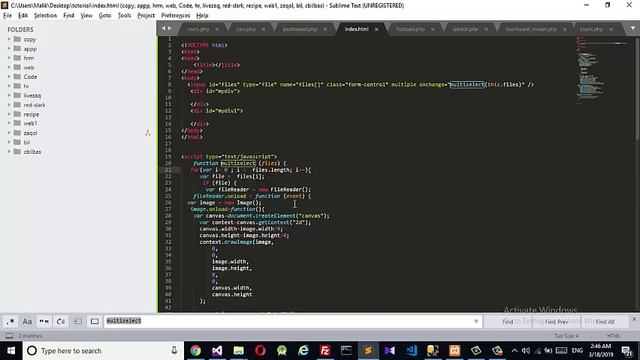
Task: Click the Tab Size 4 status entry
Action: tap(566, 336)
